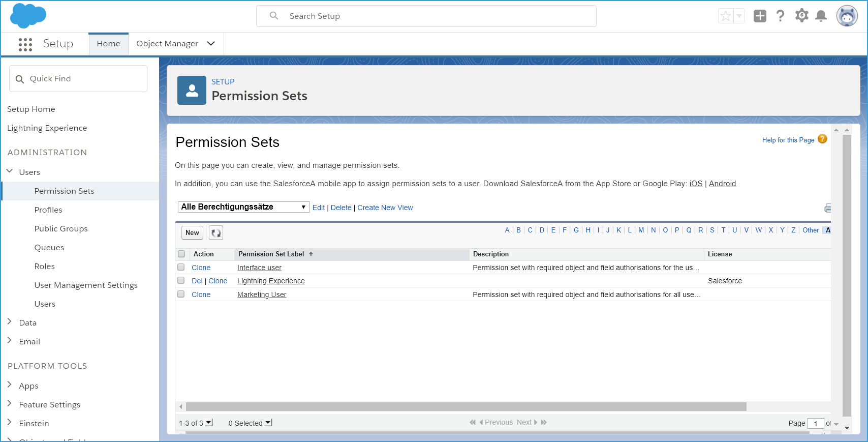Screen dimensions: 868x442
Task: Click the Favorites star icon
Action: [726, 16]
